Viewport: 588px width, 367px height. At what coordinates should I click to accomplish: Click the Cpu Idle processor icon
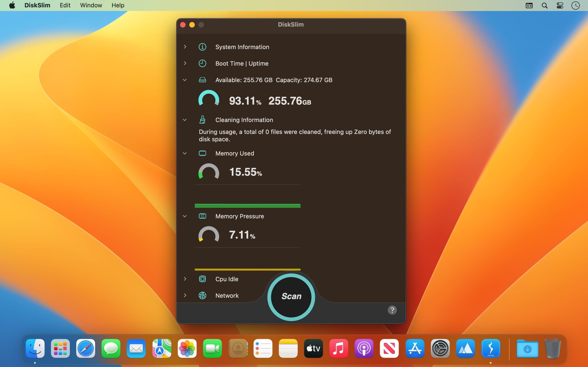pos(202,279)
